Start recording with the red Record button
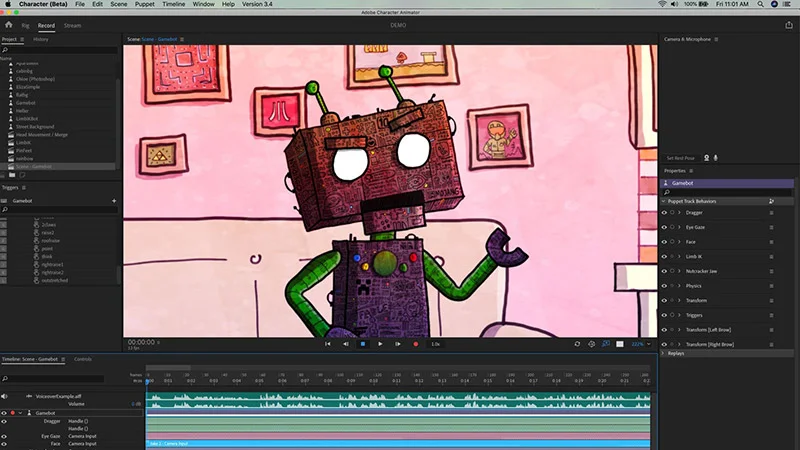This screenshot has width=800, height=450. point(415,344)
